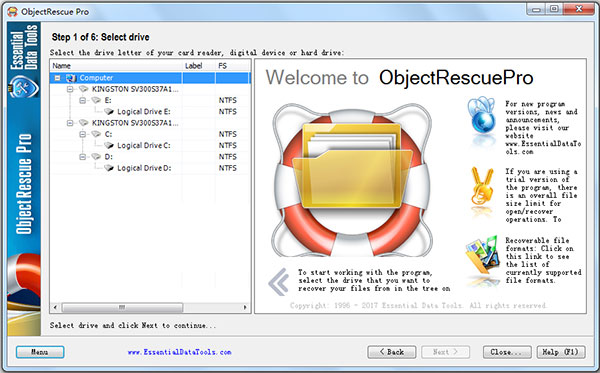Click the Back button
The height and width of the screenshot is (373, 600).
tap(391, 352)
